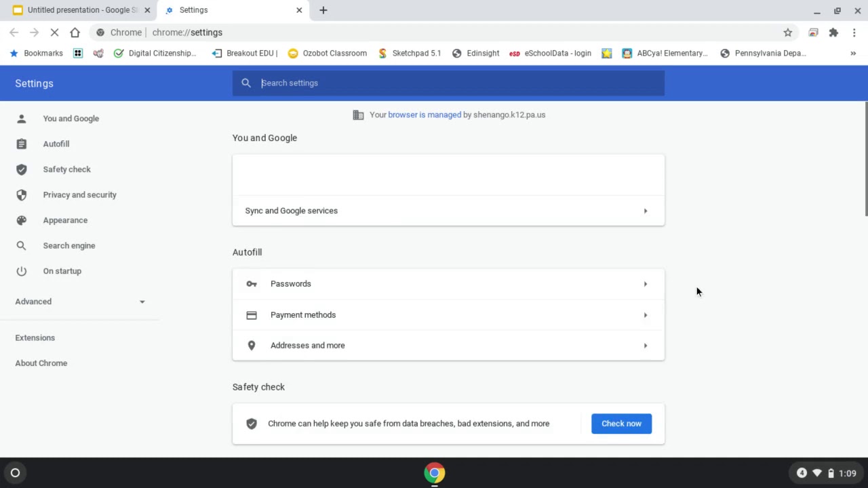Open the Pennsylvania Depa... bookmark
Viewport: 868px width, 488px height.
coord(763,53)
